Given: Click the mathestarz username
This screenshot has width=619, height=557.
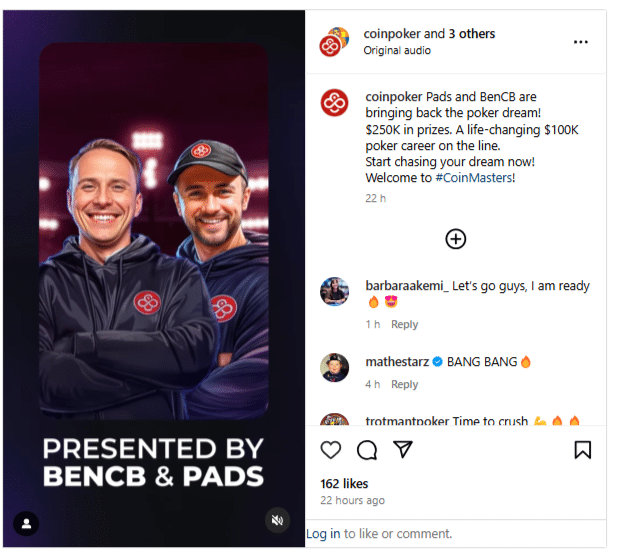Looking at the screenshot, I should click(x=397, y=362).
